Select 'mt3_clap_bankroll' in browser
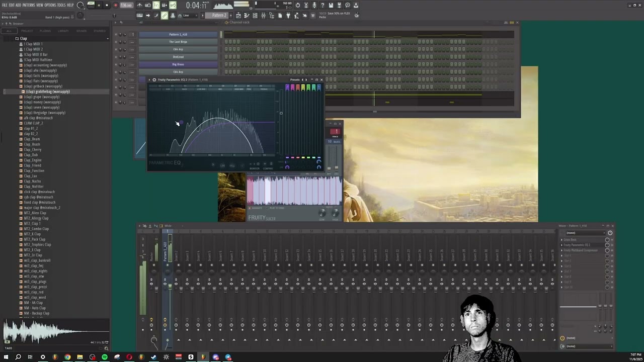The image size is (644, 362). [37, 260]
